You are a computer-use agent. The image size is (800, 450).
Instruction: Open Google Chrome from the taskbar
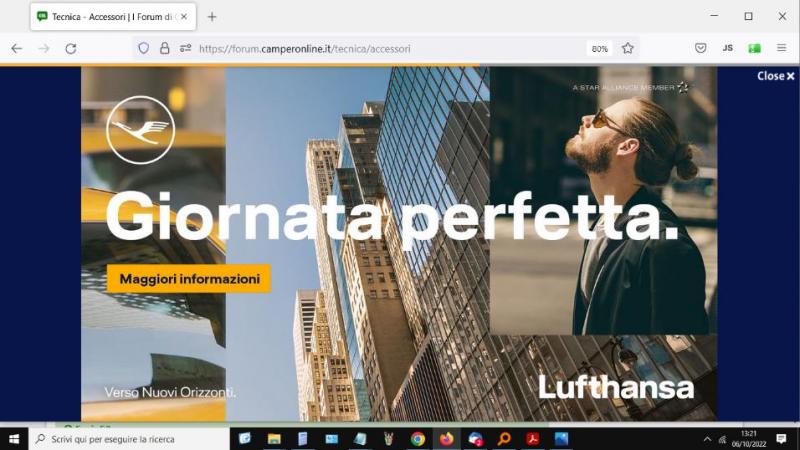click(418, 439)
